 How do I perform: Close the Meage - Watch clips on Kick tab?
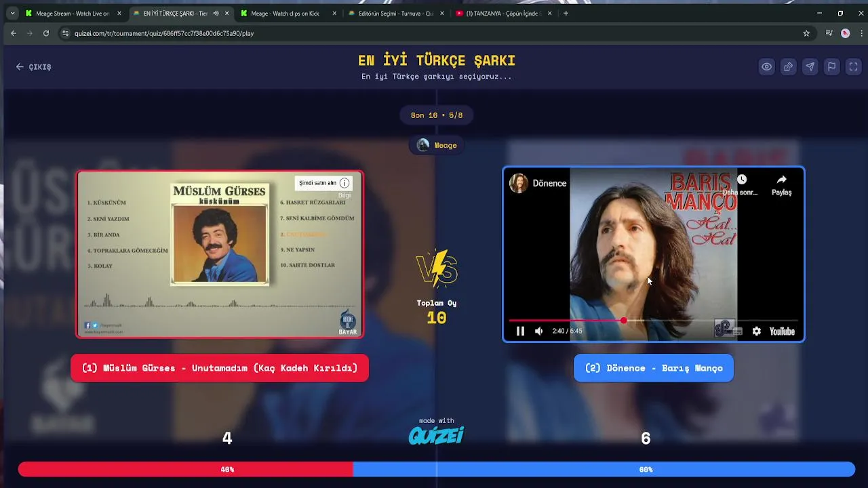tap(334, 13)
